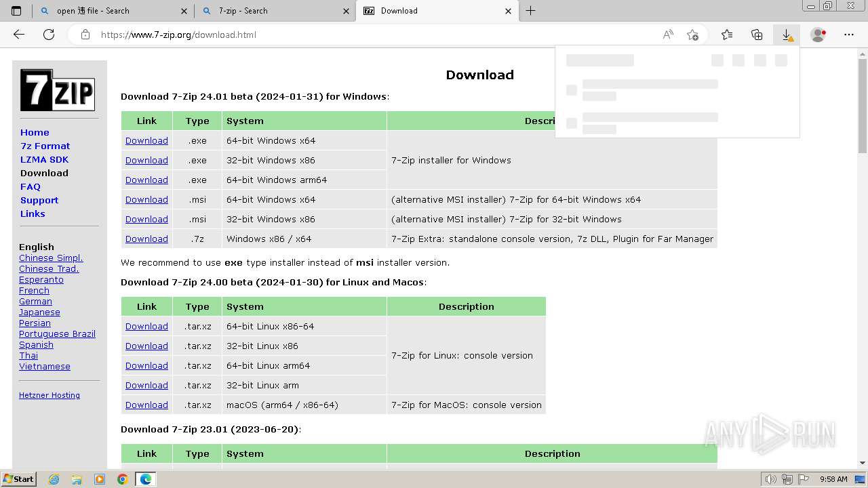Open LZMA SDK page
The width and height of the screenshot is (868, 488).
(x=44, y=159)
